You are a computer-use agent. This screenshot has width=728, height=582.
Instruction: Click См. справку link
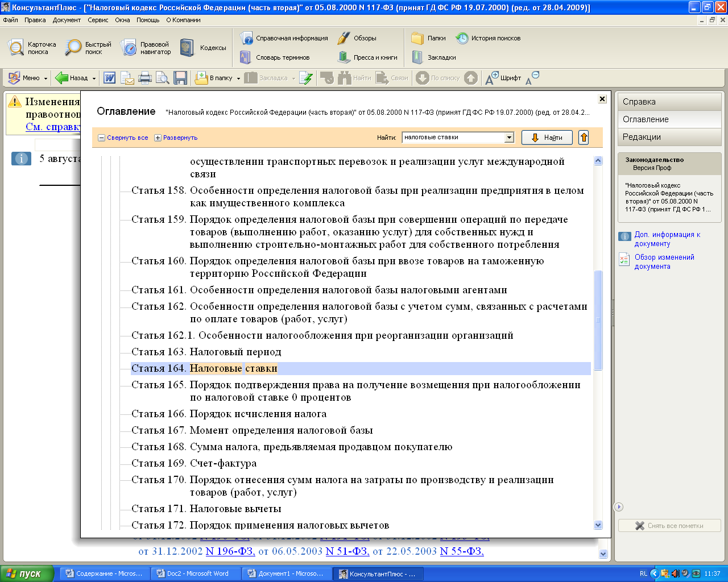tap(53, 127)
